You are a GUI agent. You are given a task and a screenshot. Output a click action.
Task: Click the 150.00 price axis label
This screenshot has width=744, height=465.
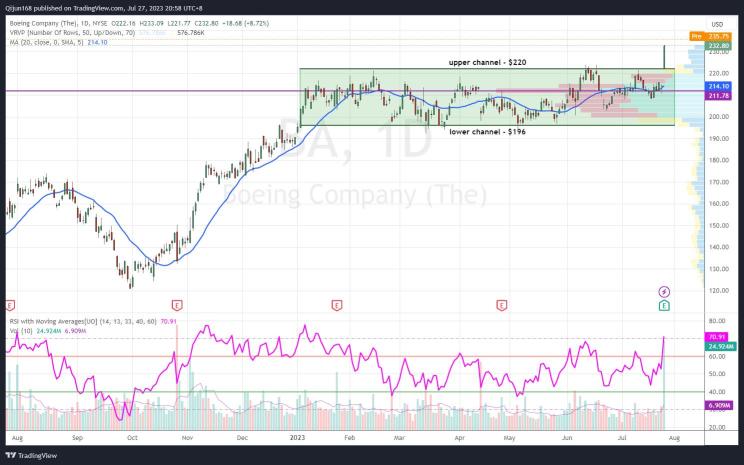718,225
